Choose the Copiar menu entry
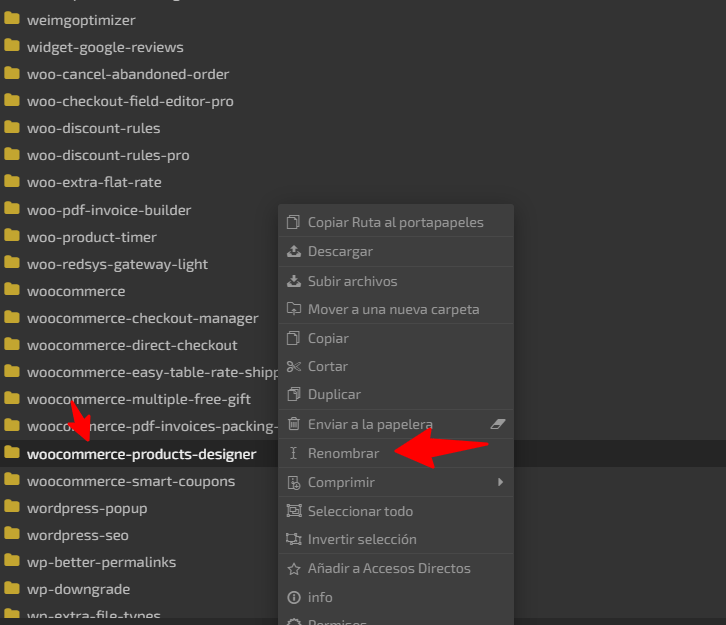 click(396, 338)
